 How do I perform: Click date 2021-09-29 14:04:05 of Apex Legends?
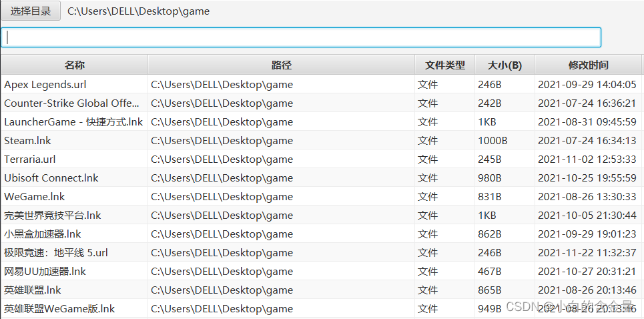pos(587,85)
